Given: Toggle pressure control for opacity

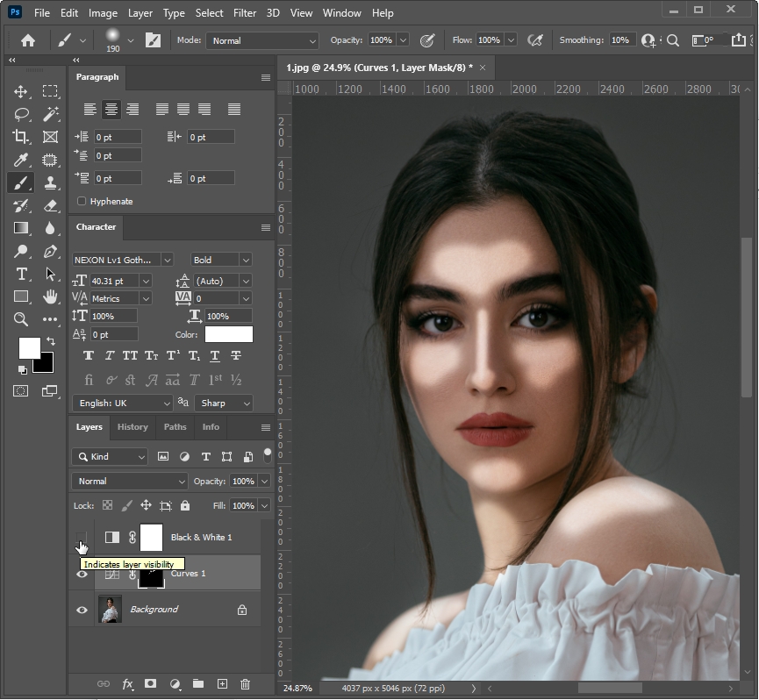Looking at the screenshot, I should [x=427, y=40].
